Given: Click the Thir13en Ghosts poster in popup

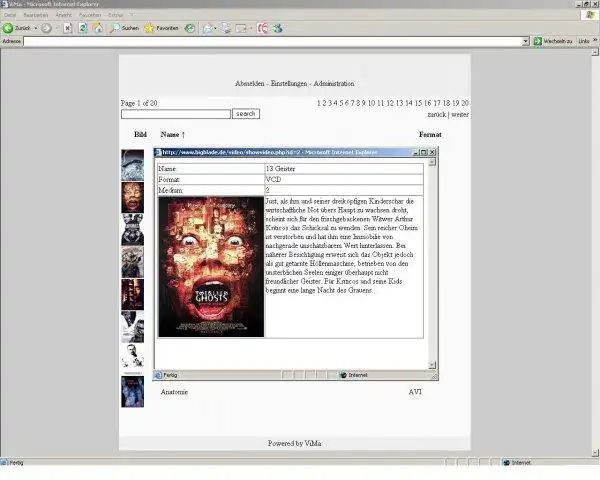Looking at the screenshot, I should [x=211, y=267].
